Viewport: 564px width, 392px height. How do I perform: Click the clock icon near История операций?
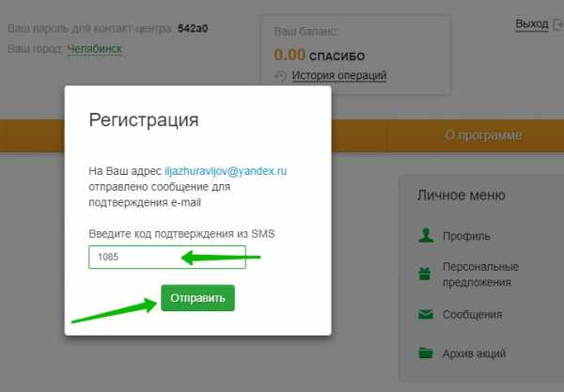pyautogui.click(x=280, y=75)
